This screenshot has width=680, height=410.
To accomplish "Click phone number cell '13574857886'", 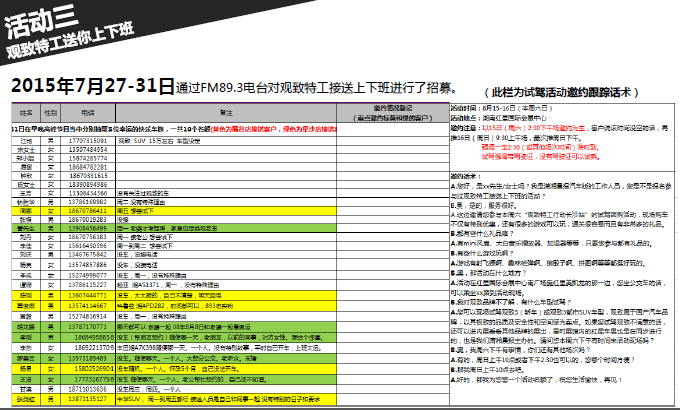I will (x=88, y=265).
